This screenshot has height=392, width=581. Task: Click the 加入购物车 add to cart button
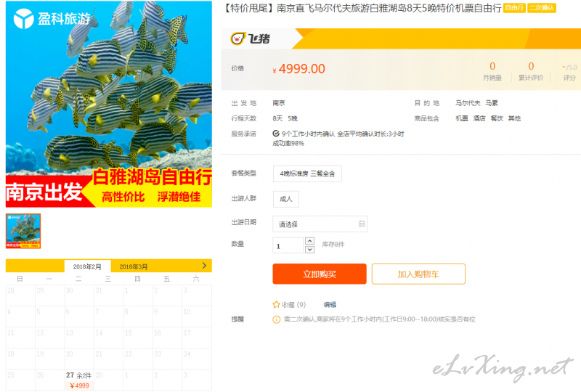418,274
